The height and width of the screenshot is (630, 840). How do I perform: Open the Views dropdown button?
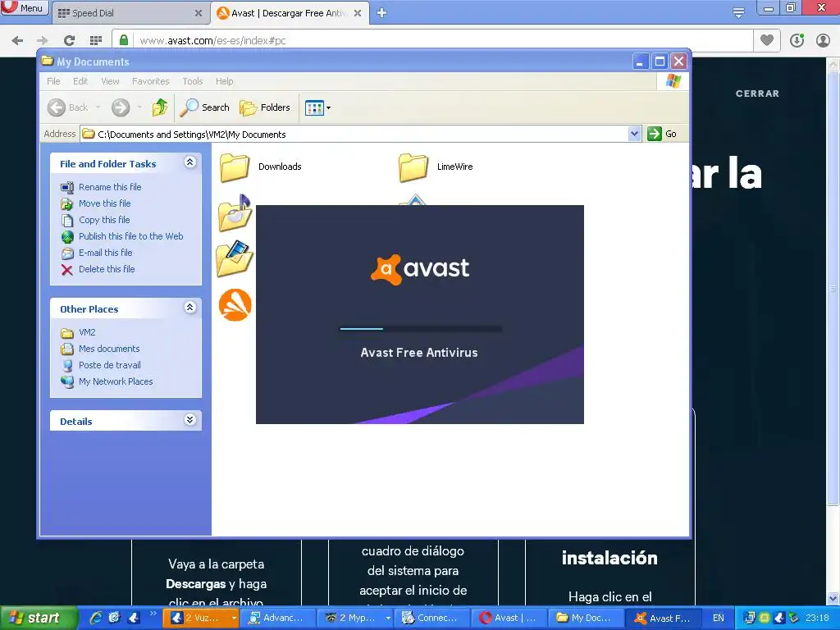pos(317,107)
